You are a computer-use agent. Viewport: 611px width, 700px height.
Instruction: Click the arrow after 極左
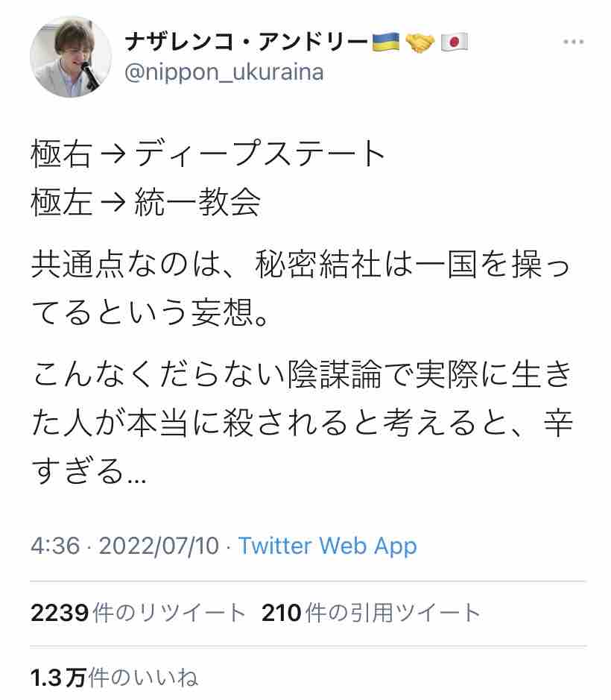click(113, 203)
